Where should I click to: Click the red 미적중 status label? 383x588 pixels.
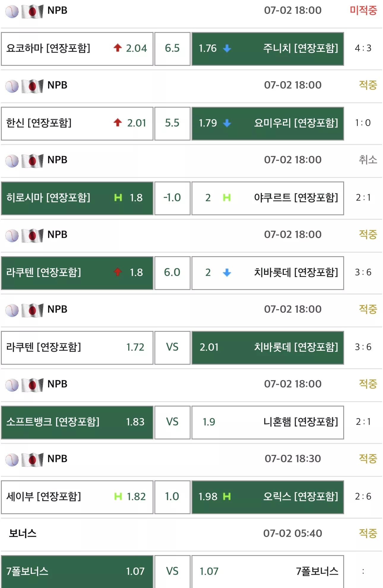tap(363, 10)
